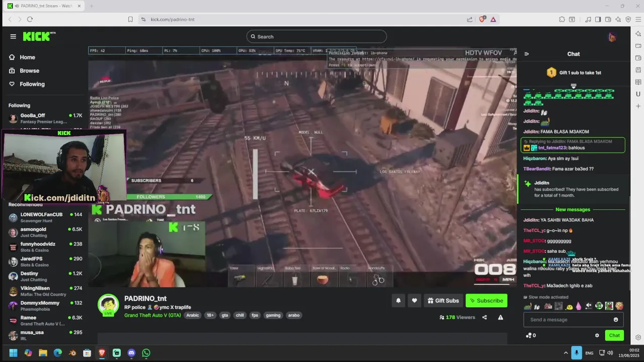Screen dimensions: 644x362
Task: Select the gaming tag
Action: (273, 315)
